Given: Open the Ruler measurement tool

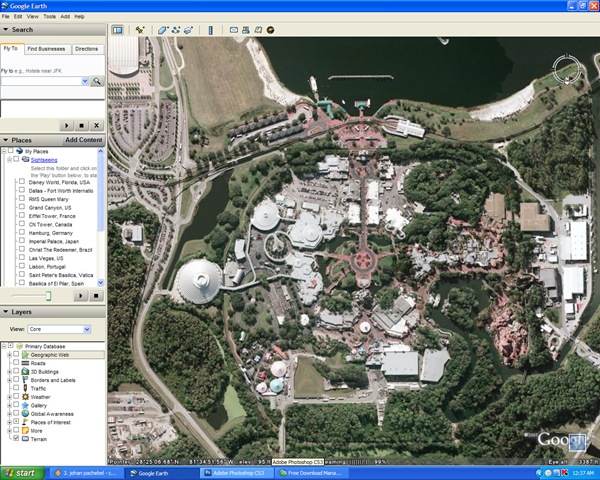Looking at the screenshot, I should (210, 30).
